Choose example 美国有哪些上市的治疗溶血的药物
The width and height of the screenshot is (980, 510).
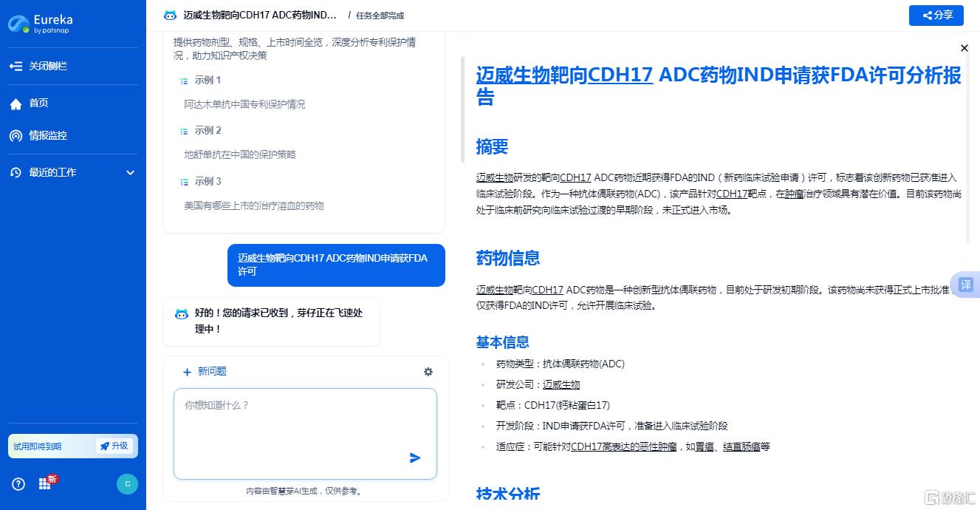click(x=254, y=205)
